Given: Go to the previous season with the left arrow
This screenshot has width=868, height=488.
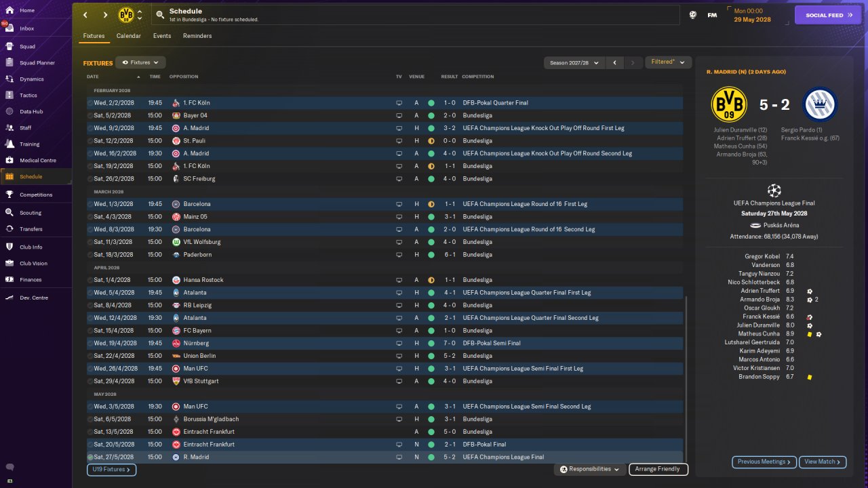Looking at the screenshot, I should pos(614,62).
